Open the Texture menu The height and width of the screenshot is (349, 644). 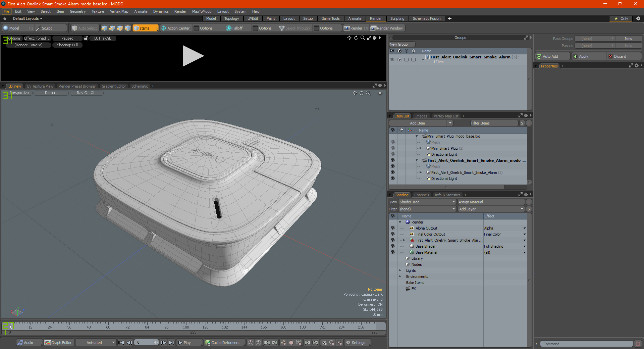(98, 11)
